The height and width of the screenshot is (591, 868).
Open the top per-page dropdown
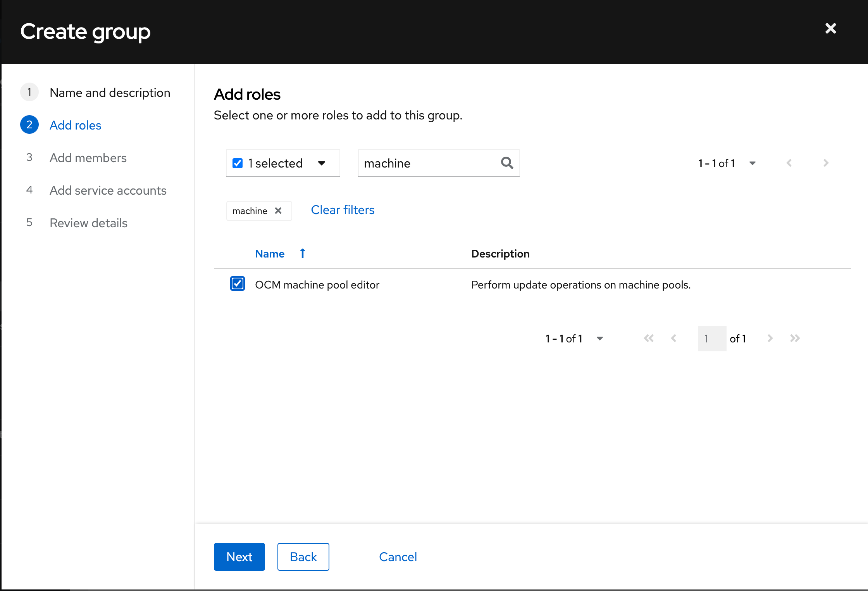752,163
